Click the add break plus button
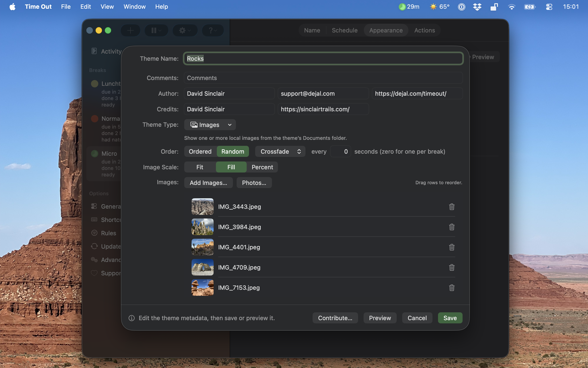This screenshot has width=588, height=368. [130, 30]
